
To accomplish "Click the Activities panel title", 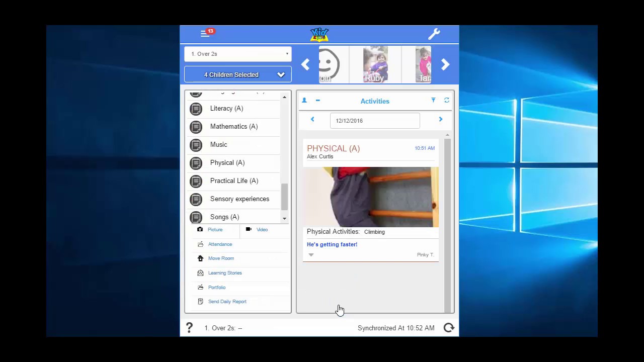I will pos(375,101).
